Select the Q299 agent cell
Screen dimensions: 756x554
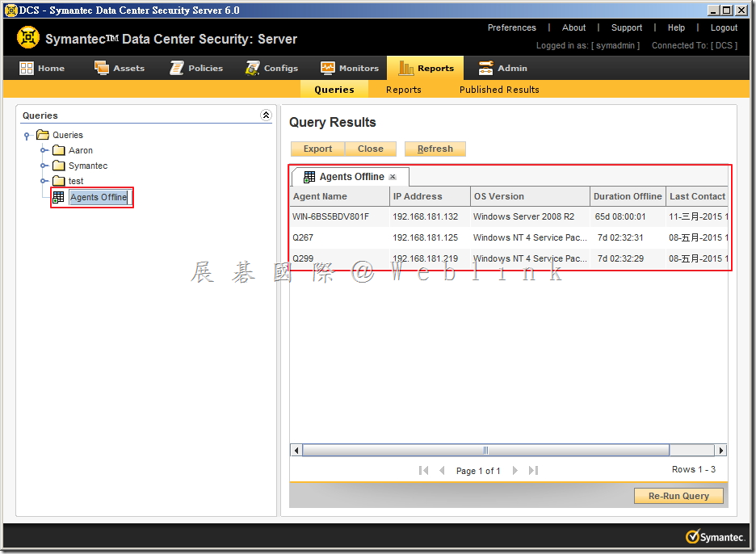(x=340, y=258)
